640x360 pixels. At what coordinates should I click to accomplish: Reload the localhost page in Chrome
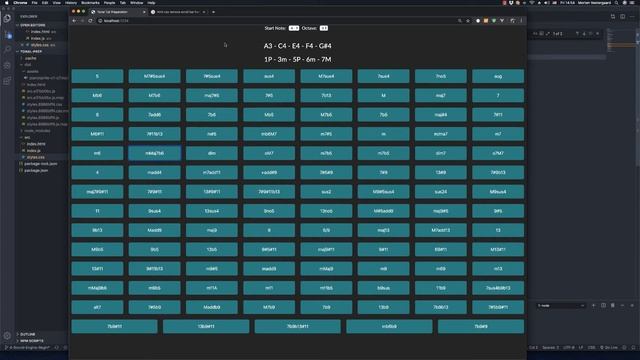(90, 20)
